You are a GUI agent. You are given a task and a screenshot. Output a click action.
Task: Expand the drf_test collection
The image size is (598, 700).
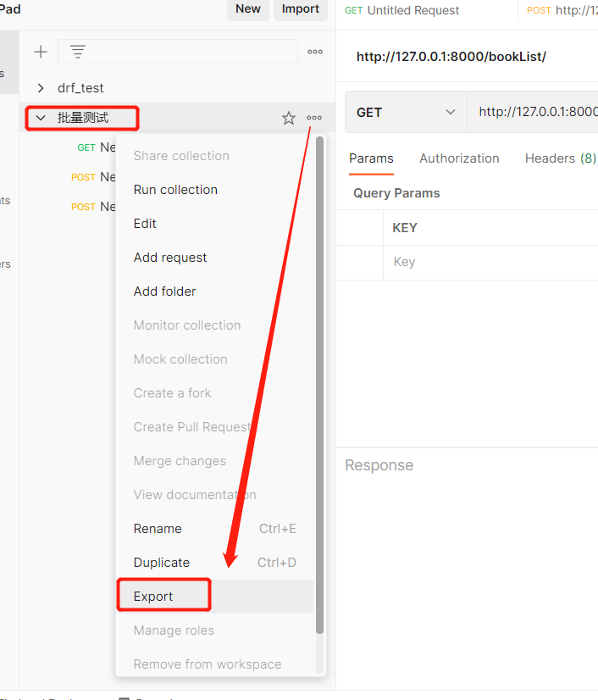click(x=40, y=88)
